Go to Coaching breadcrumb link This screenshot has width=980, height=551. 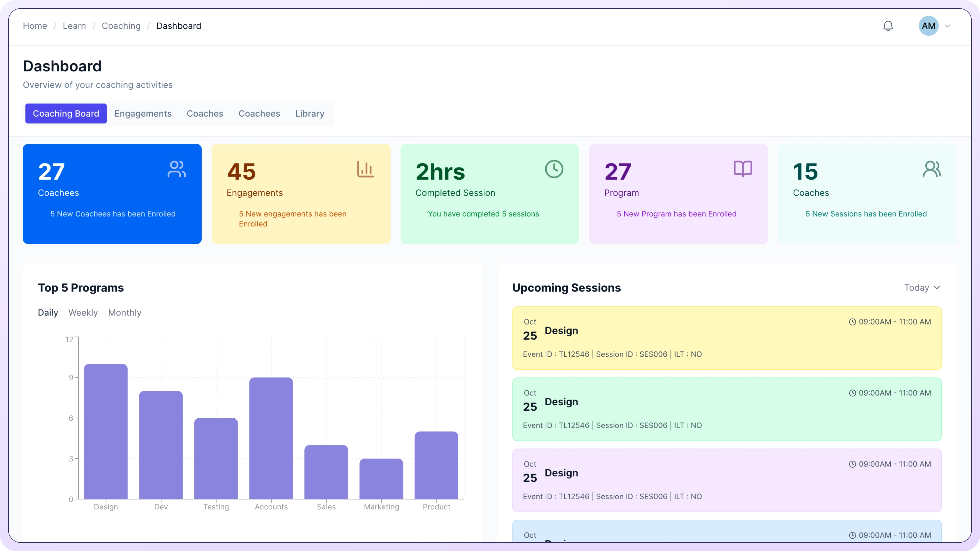click(x=121, y=26)
